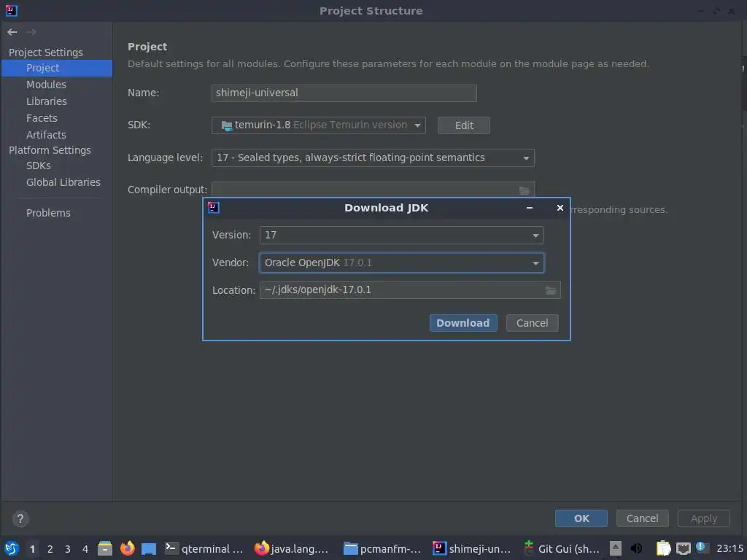This screenshot has height=560, width=747.
Task: Open the JDK Version dropdown
Action: [x=401, y=236]
